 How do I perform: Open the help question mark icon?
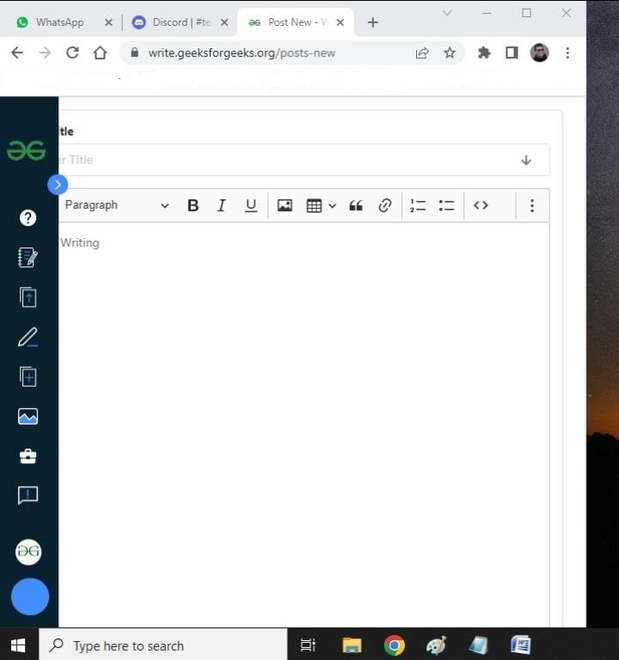pos(28,218)
